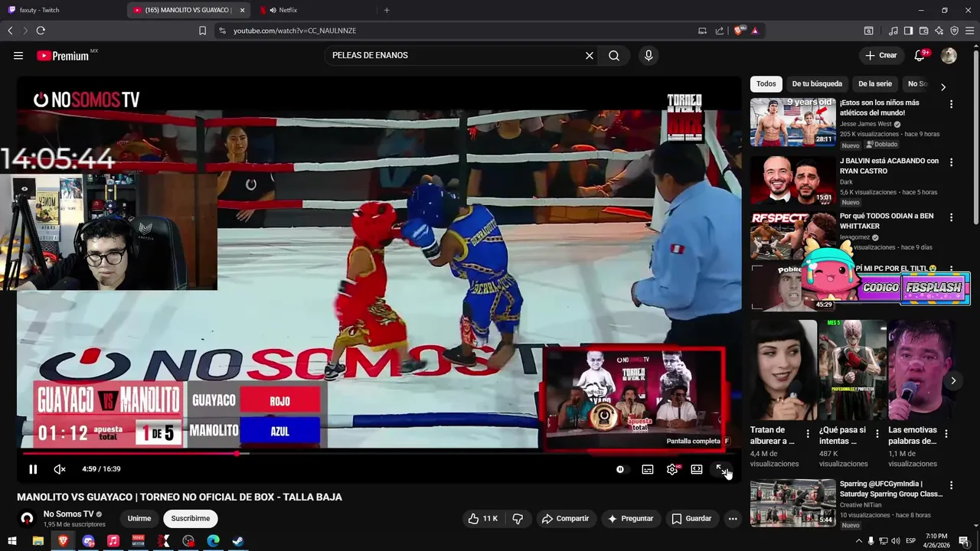Toggle the browser sidebar panel icon

(908, 31)
